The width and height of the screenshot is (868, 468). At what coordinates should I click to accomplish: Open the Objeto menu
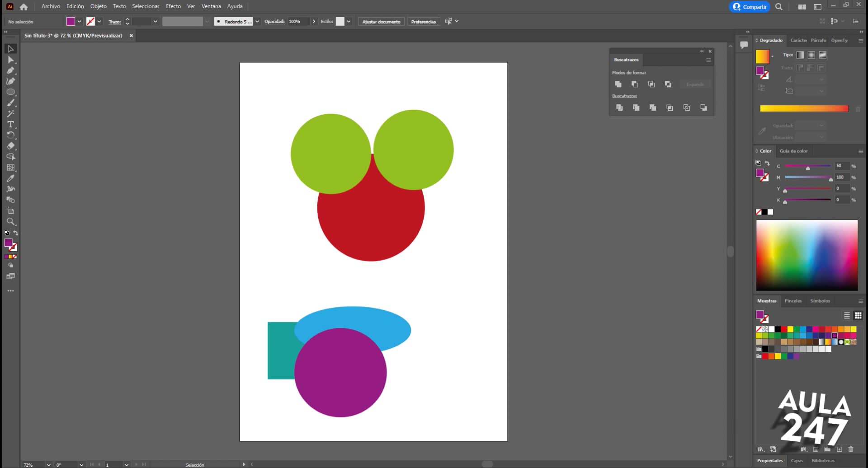(x=98, y=6)
